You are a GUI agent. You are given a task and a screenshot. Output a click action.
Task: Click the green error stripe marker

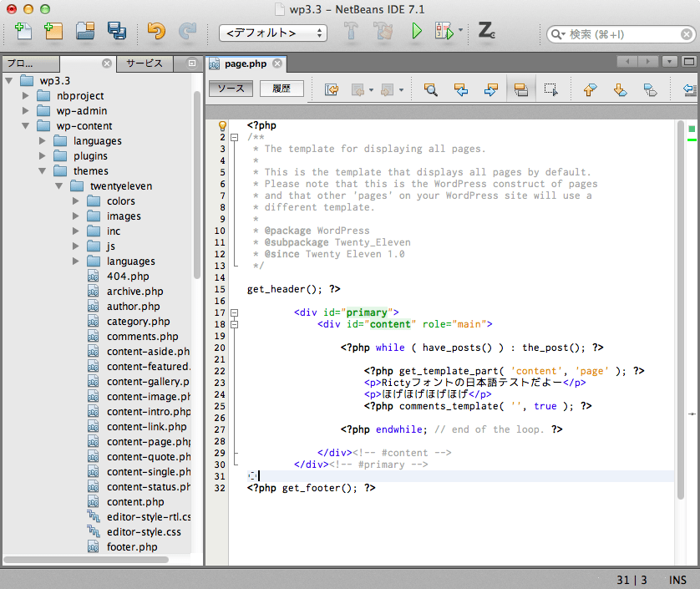(692, 140)
